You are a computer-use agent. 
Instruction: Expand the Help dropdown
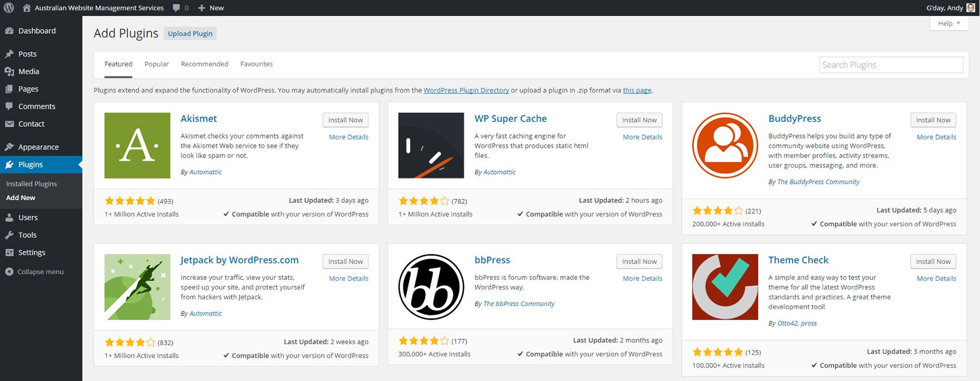click(949, 23)
